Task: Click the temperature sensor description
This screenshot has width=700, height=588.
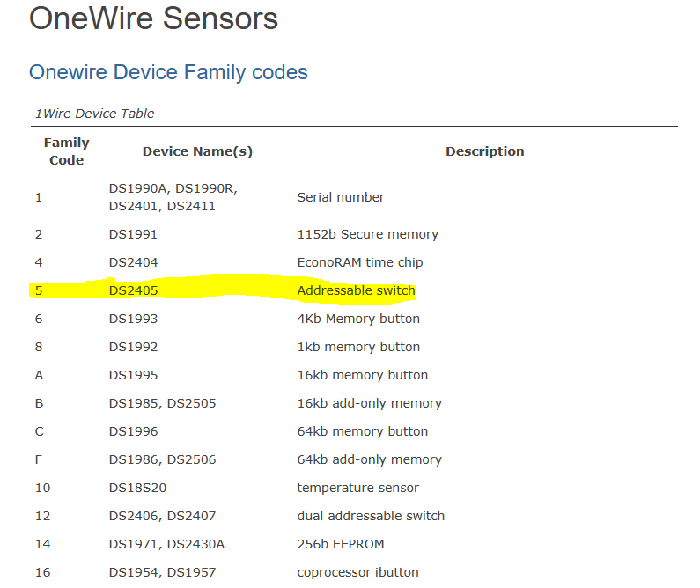Action: [x=358, y=488]
